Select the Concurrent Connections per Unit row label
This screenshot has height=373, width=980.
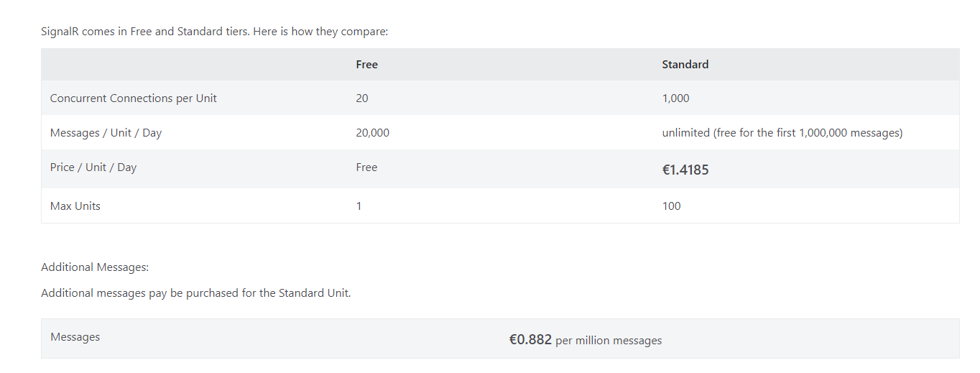133,98
